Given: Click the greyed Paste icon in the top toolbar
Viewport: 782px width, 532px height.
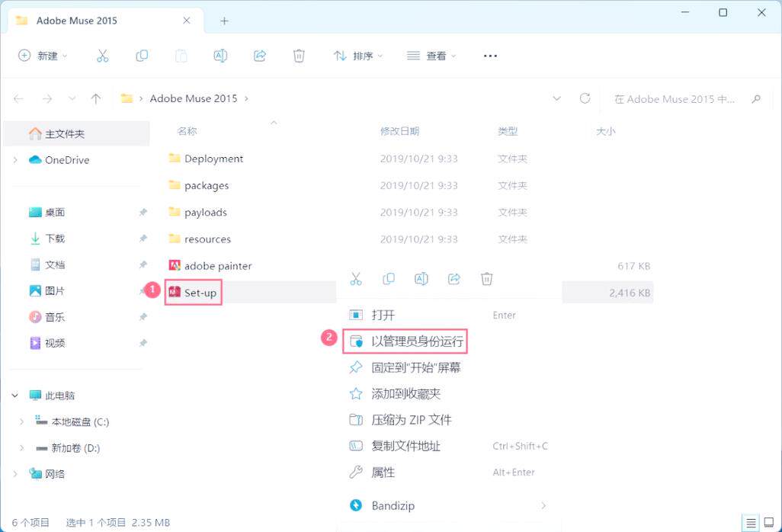Looking at the screenshot, I should coord(181,56).
